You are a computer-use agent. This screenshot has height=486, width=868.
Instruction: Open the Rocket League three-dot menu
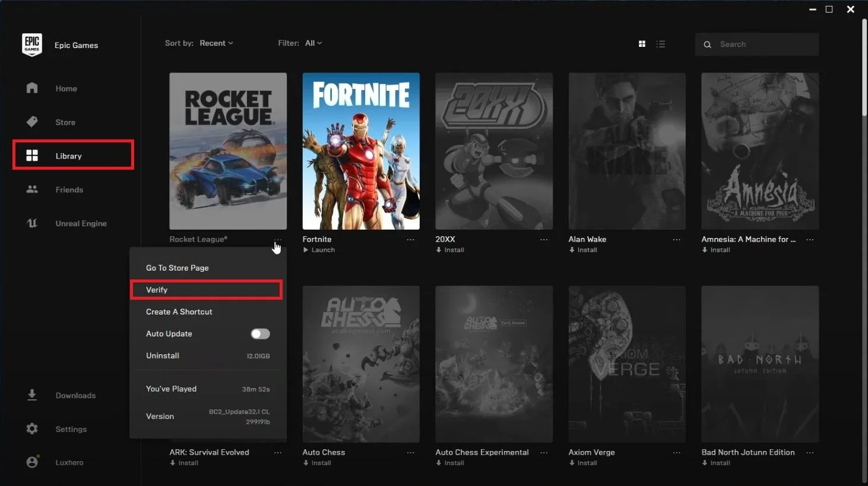click(x=278, y=240)
